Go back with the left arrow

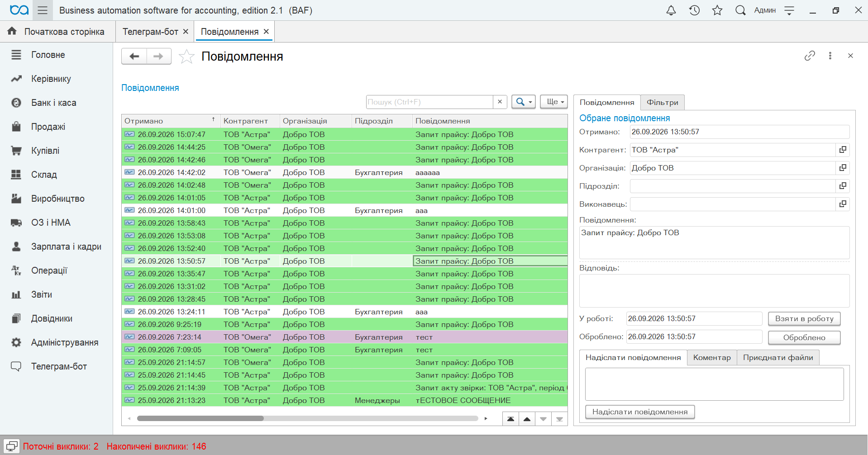tap(134, 57)
